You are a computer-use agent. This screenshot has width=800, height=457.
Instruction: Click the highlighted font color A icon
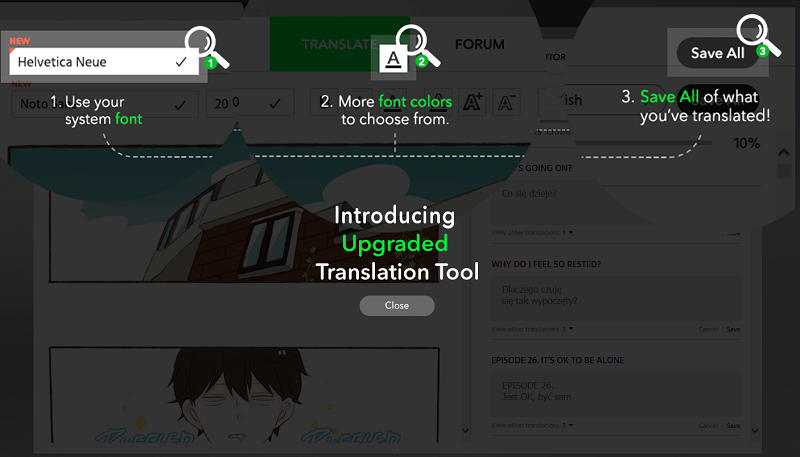(393, 58)
